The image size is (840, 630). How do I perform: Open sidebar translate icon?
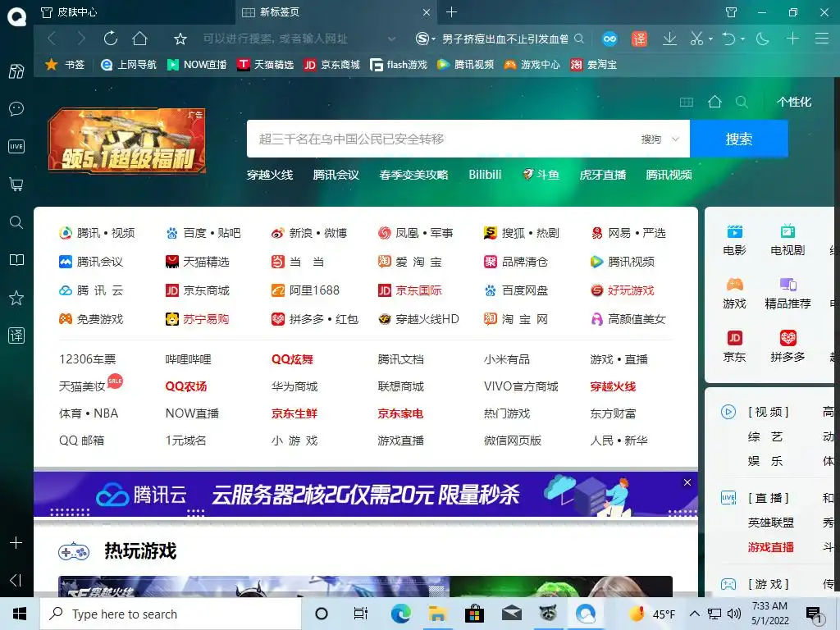click(x=16, y=336)
